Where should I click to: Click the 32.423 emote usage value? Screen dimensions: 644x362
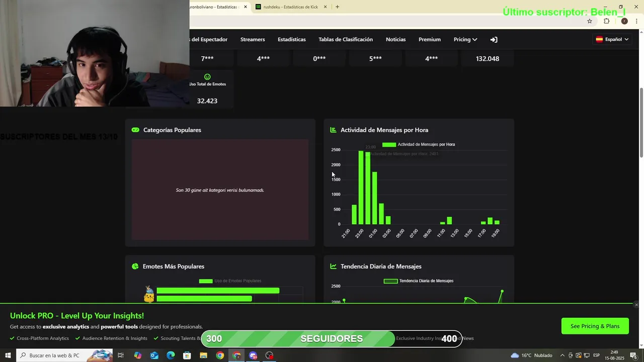[x=207, y=101]
